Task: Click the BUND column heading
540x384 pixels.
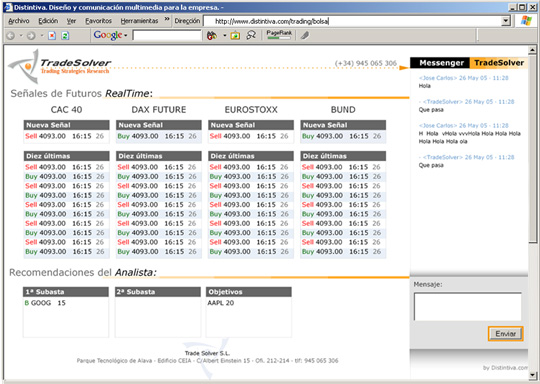Action: (x=343, y=110)
